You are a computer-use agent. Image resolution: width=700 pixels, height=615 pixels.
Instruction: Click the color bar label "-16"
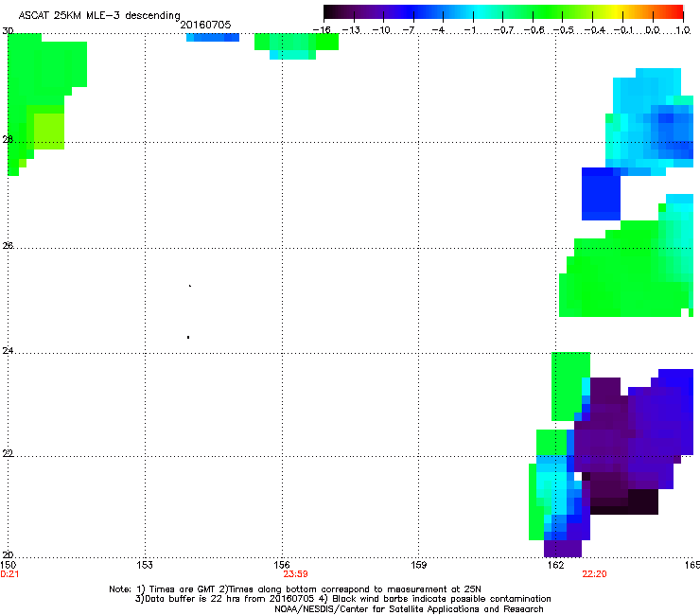[x=322, y=30]
